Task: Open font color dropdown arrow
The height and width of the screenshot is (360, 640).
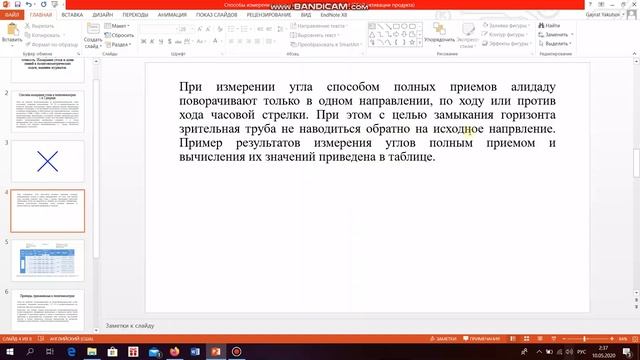Action: 221,41
